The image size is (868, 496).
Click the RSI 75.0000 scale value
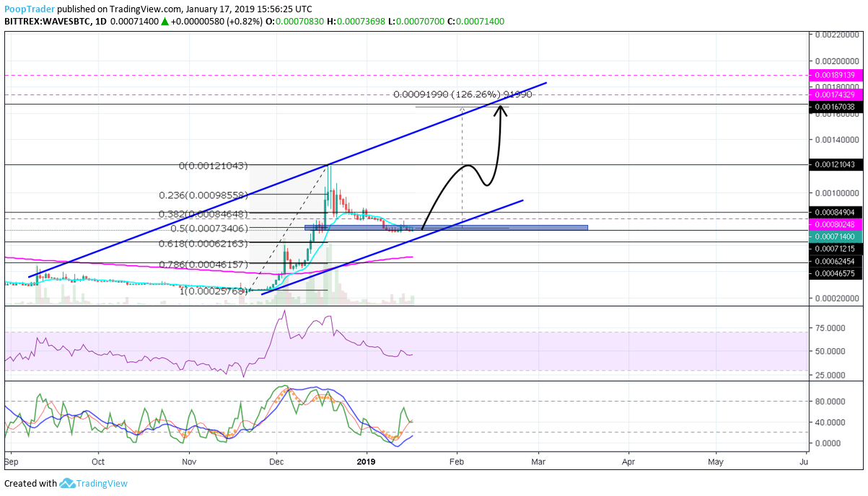click(x=829, y=327)
